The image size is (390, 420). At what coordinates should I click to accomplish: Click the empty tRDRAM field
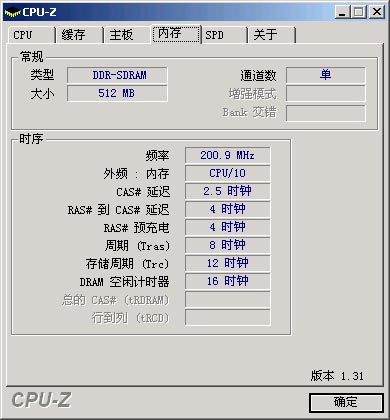[227, 300]
